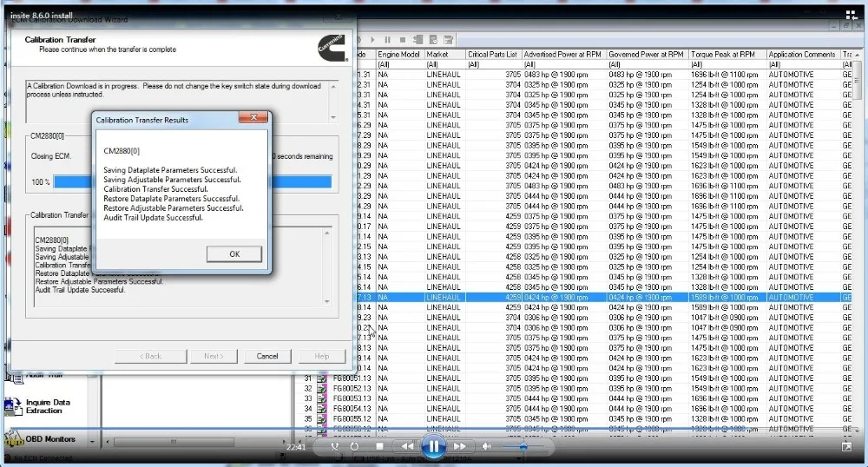
Task: Stop the video playback
Action: coord(380,446)
